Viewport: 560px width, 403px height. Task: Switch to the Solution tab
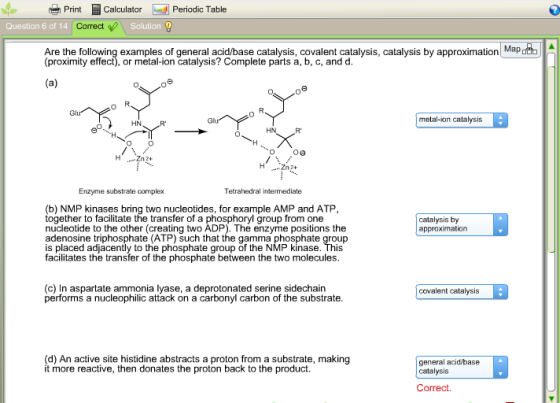151,26
